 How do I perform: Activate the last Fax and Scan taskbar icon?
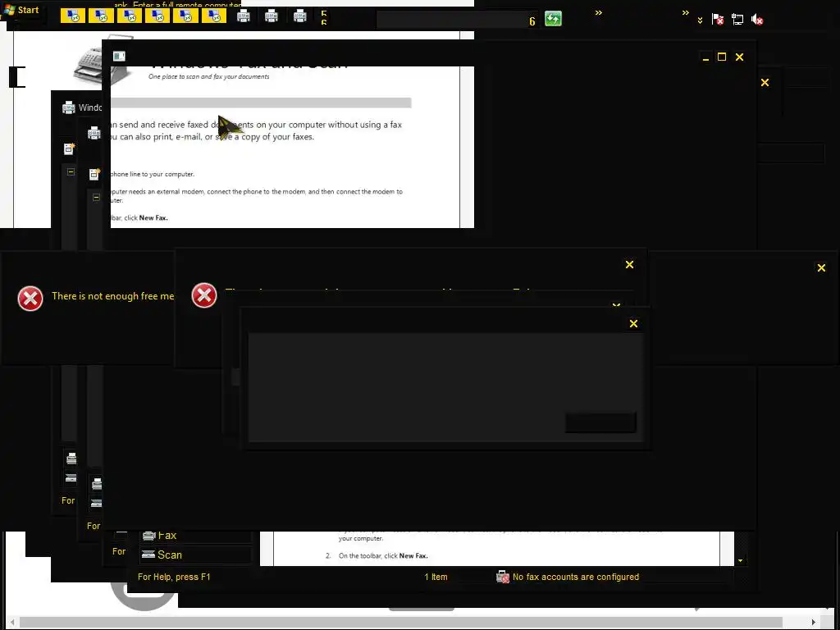(300, 16)
